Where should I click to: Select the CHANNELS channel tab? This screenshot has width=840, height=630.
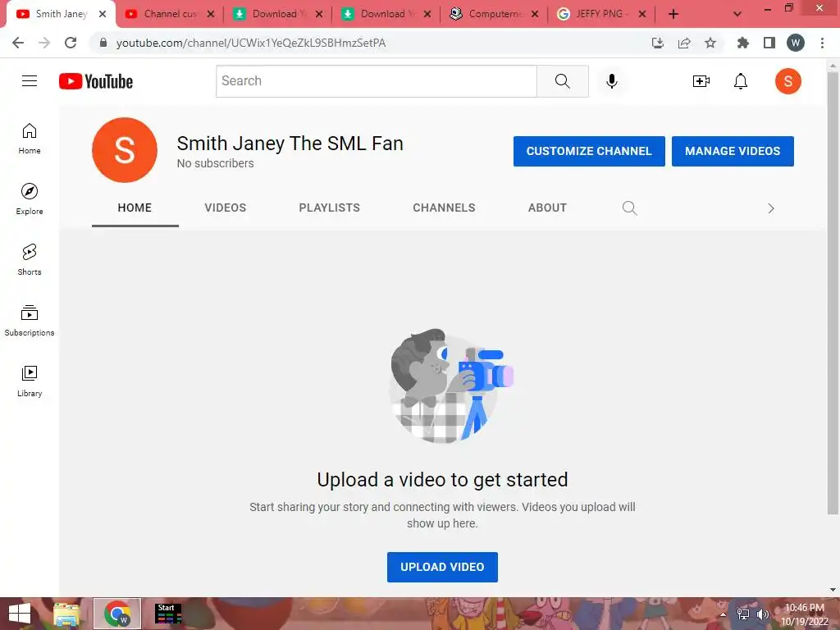[x=444, y=208]
